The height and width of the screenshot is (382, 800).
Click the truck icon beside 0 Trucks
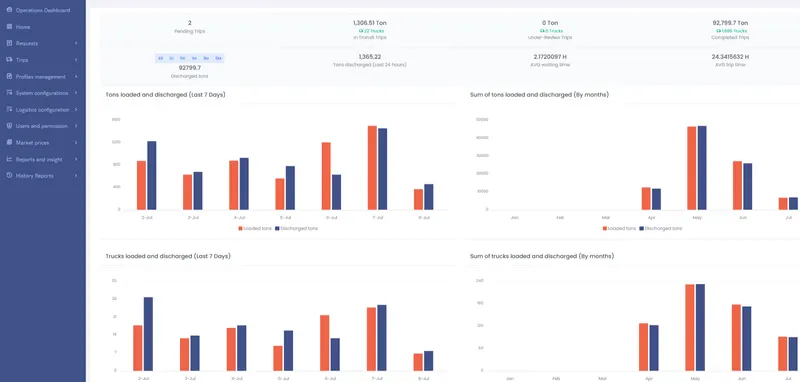click(542, 31)
